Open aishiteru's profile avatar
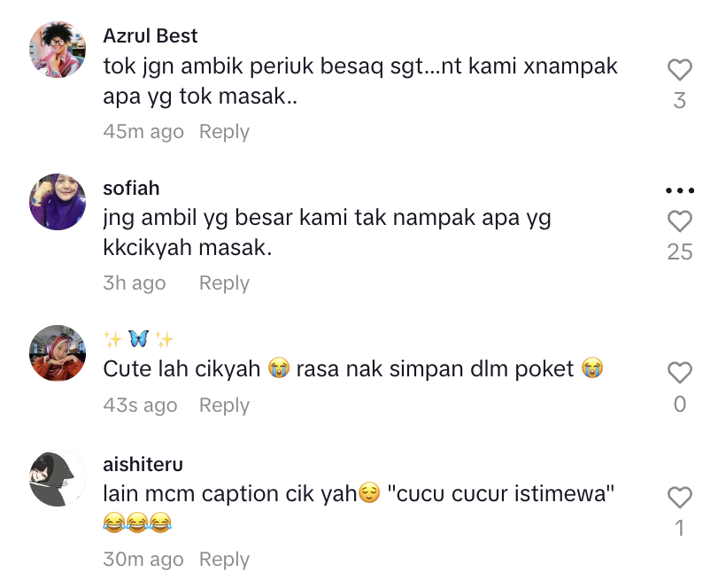This screenshot has height=588, width=726. [58, 478]
